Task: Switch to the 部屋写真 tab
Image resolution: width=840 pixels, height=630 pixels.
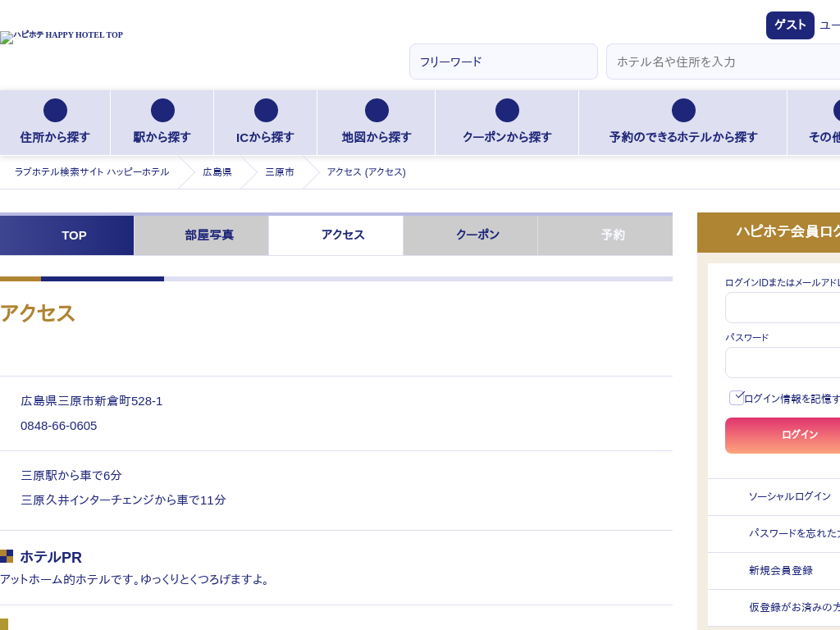Action: 202,235
